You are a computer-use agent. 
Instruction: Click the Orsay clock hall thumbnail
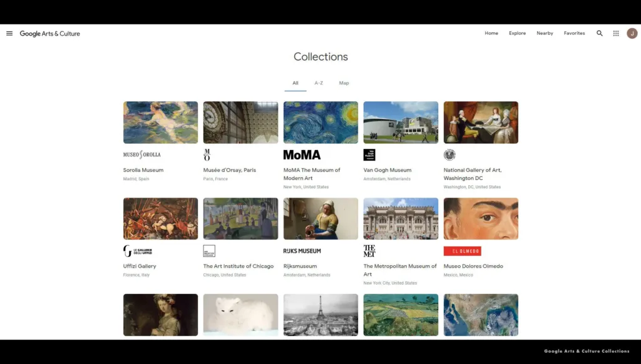point(240,123)
